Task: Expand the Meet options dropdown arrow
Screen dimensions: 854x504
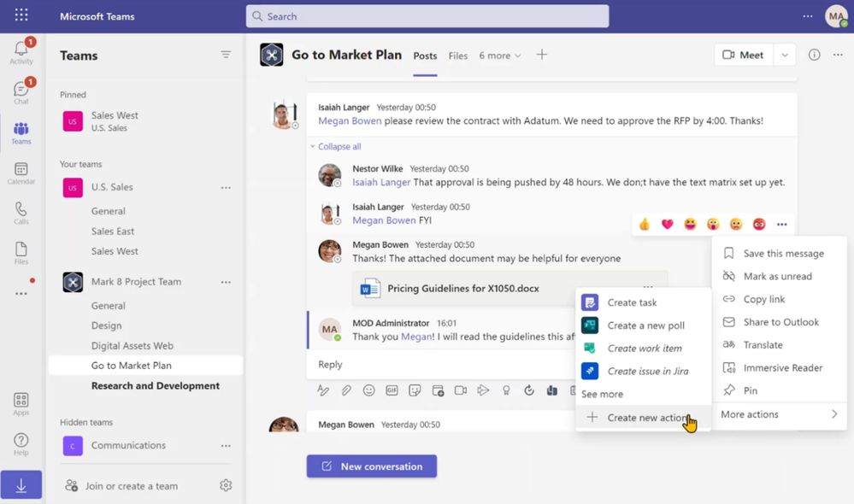Action: coord(785,55)
